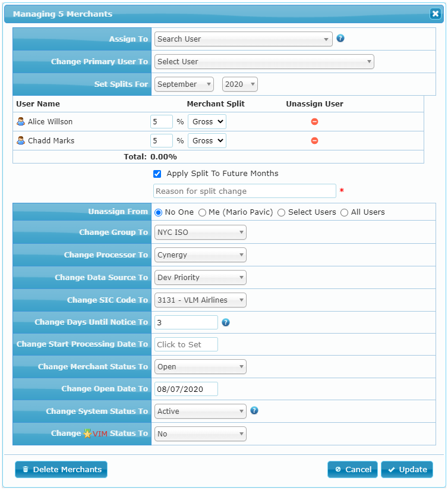Image resolution: width=448 pixels, height=490 pixels.
Task: Click the Reason for split change field
Action: click(x=244, y=191)
